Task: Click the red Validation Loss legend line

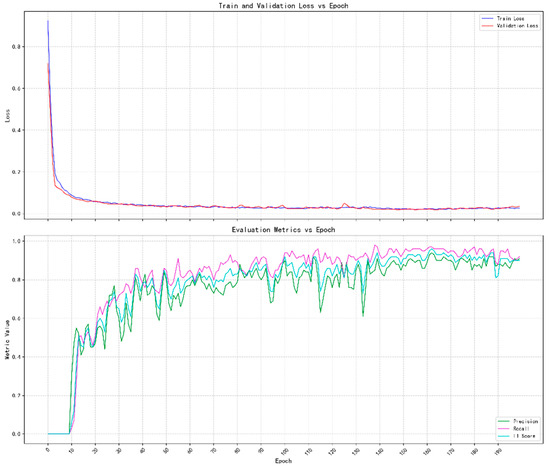Action: pyautogui.click(x=488, y=26)
